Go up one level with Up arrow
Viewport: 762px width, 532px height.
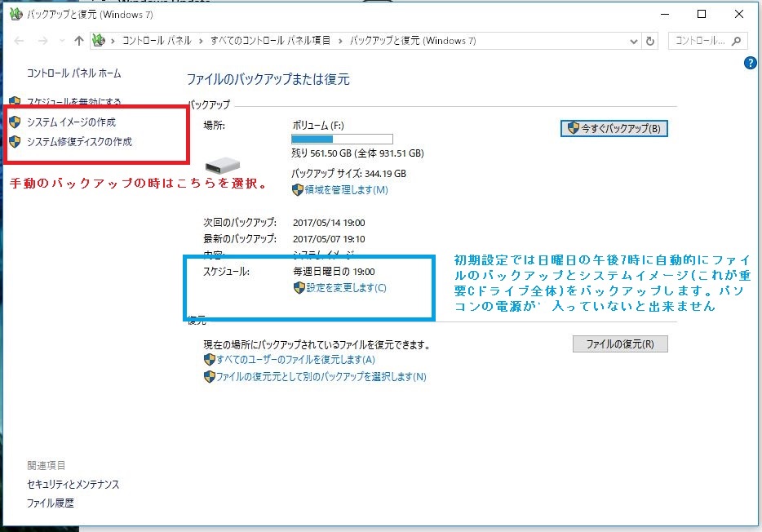(78, 41)
